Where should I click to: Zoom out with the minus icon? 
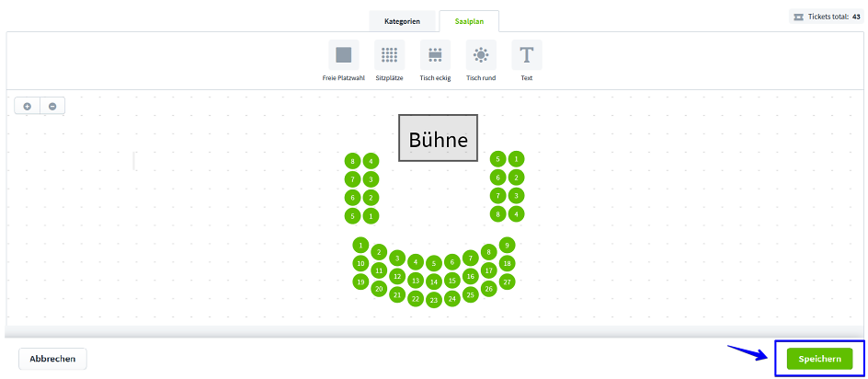coord(52,107)
